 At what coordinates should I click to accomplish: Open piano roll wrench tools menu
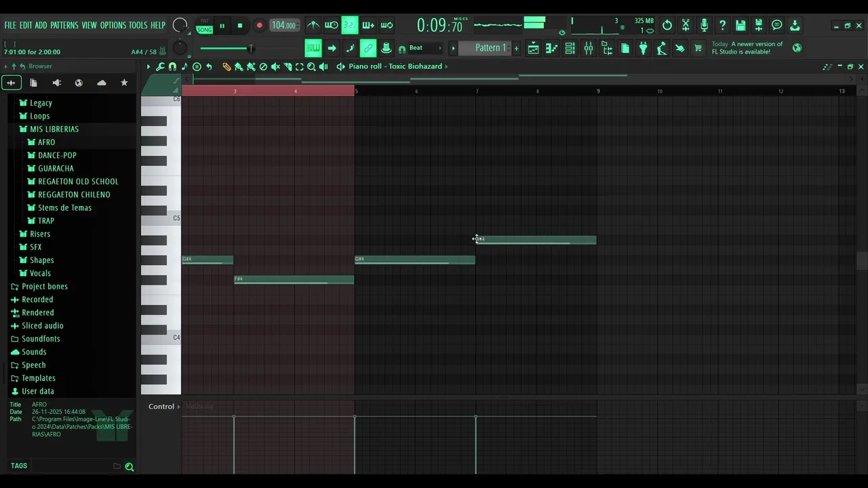pos(160,66)
